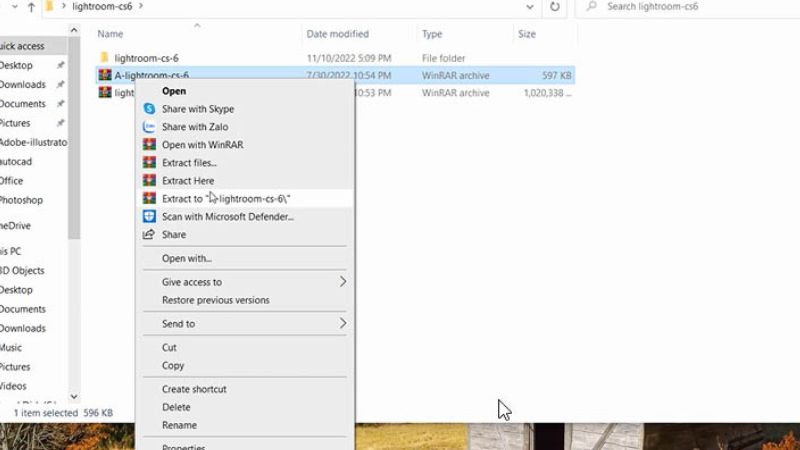Click lightroom-cs6 in the address path
Viewport: 800px width, 450px height.
(x=102, y=6)
